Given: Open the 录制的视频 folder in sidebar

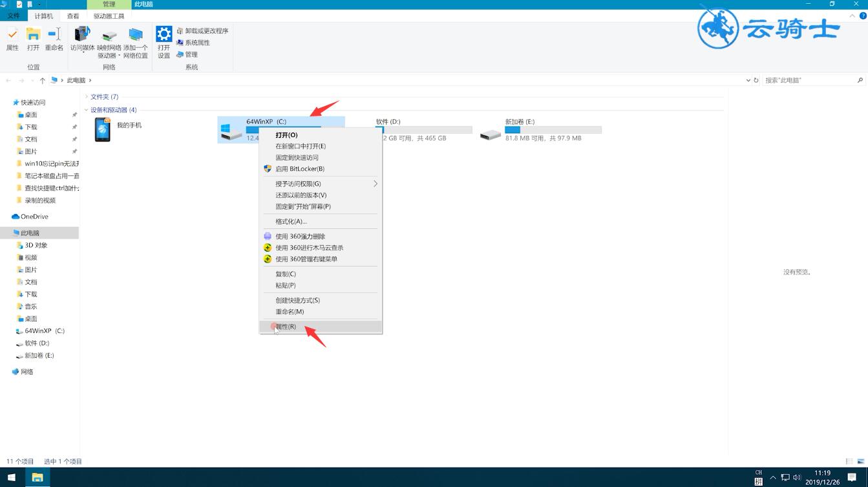Looking at the screenshot, I should (x=40, y=200).
